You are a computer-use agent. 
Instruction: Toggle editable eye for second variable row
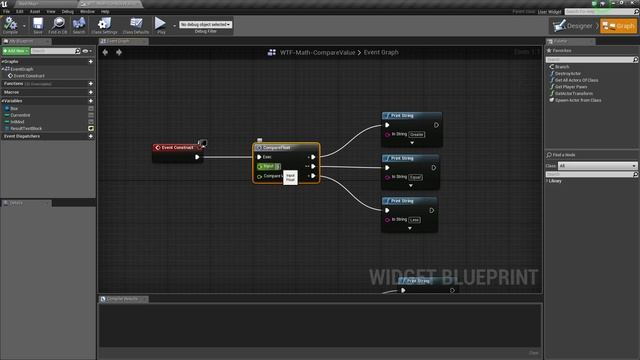click(91, 115)
